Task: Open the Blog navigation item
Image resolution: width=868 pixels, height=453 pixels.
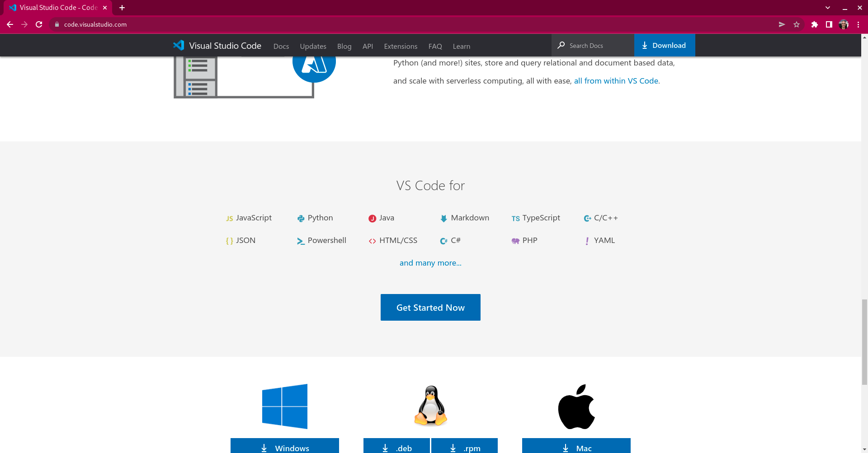Action: 344,46
